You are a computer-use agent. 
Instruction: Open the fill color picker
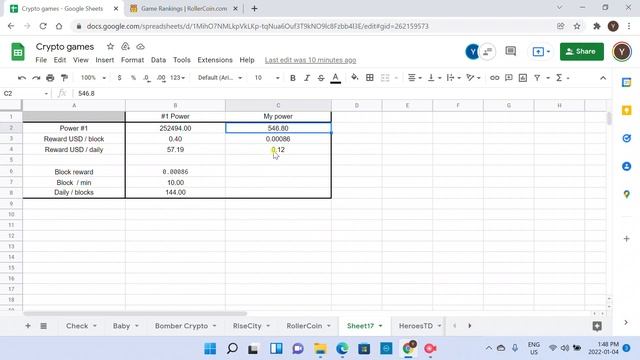click(355, 77)
